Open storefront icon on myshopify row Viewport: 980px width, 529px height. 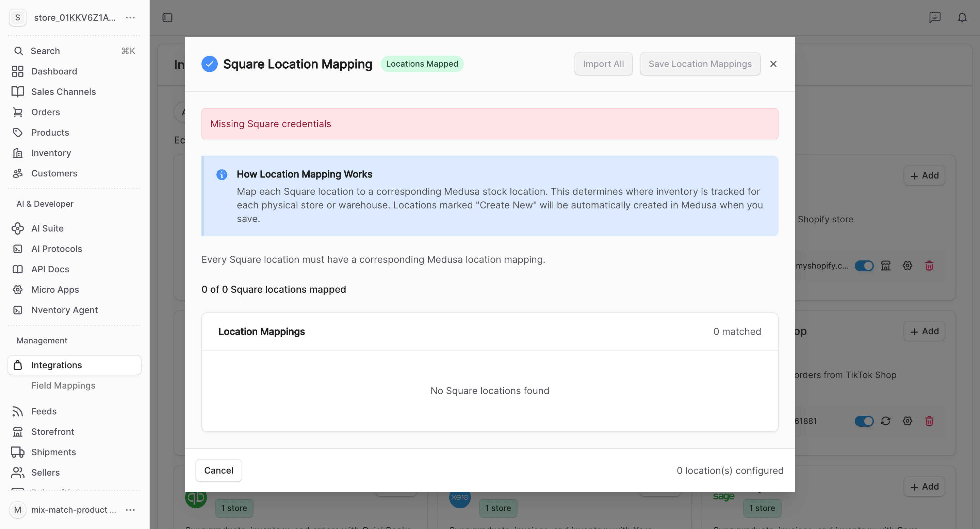pos(886,266)
